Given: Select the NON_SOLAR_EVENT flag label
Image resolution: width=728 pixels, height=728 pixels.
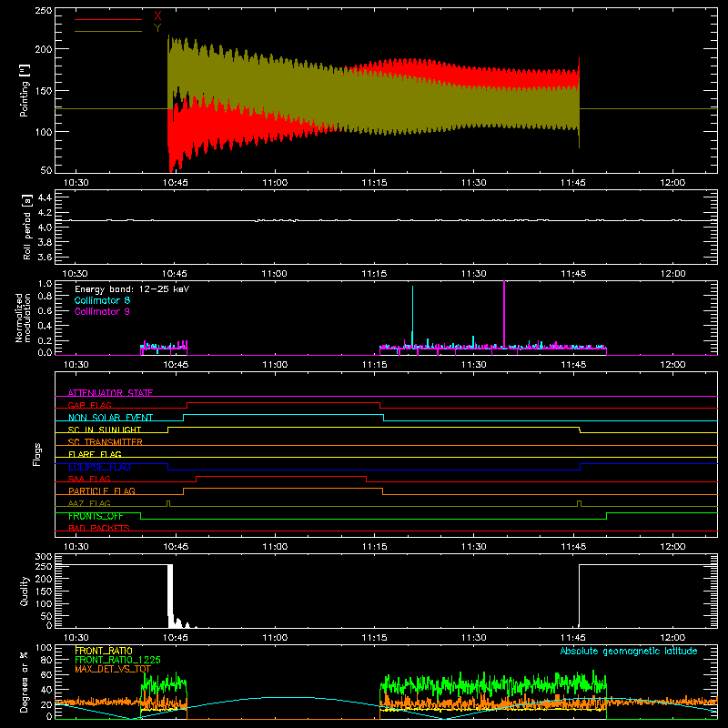Looking at the screenshot, I should (x=110, y=418).
